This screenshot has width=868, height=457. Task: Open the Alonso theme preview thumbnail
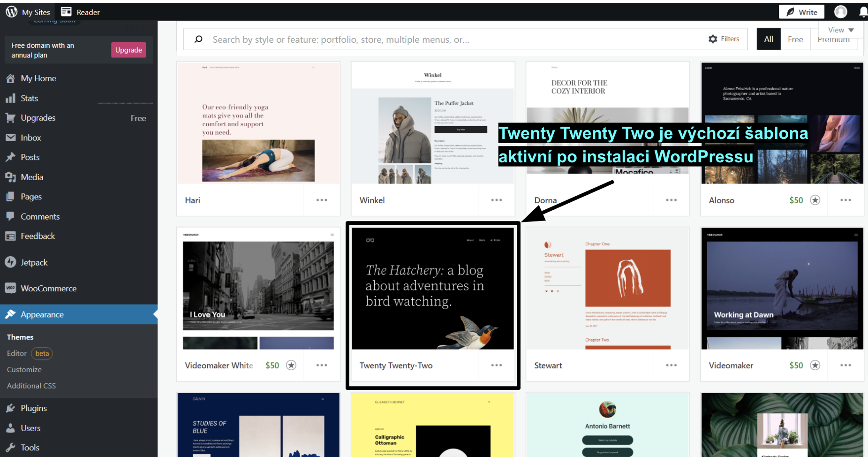click(x=782, y=123)
